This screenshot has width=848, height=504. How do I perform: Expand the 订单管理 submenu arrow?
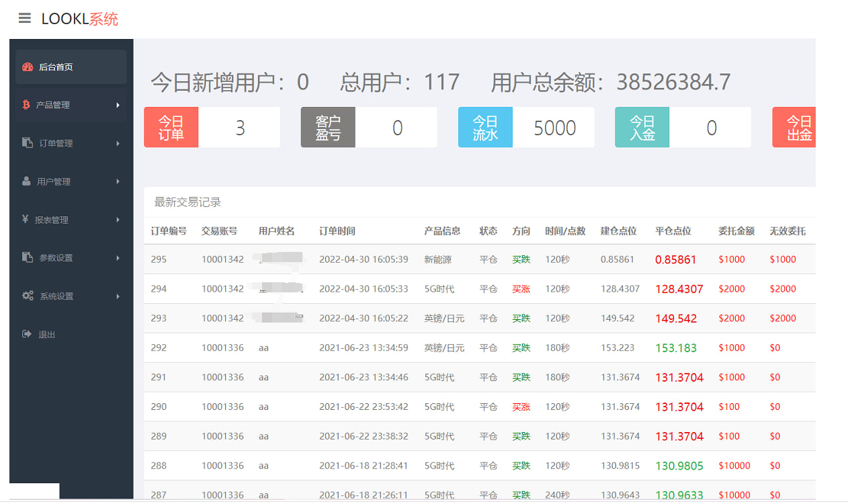[118, 143]
